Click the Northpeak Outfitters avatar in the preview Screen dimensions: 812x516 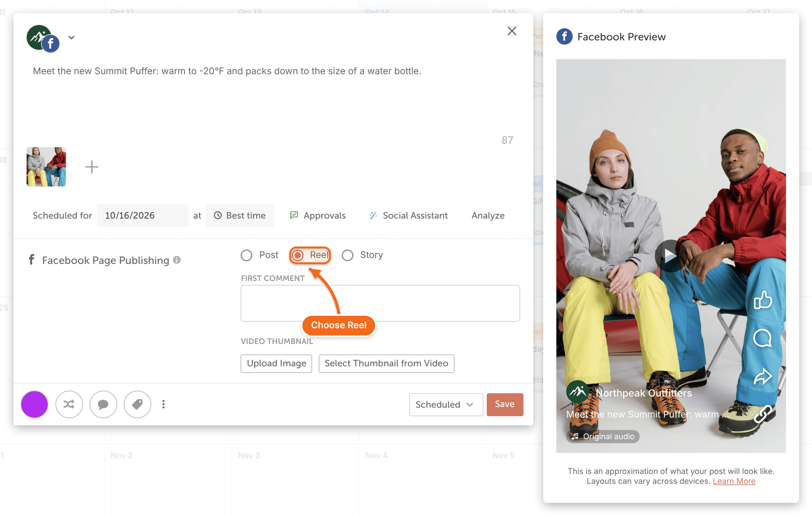[578, 392]
